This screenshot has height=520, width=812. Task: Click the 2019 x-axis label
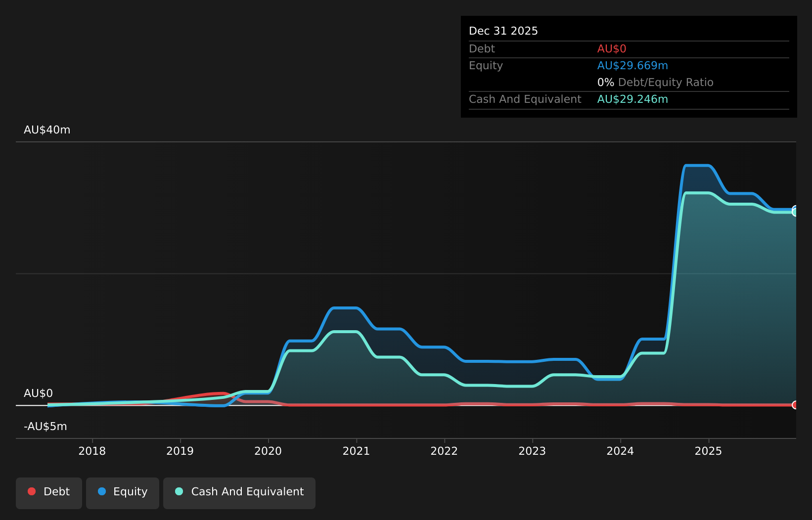pyautogui.click(x=180, y=451)
